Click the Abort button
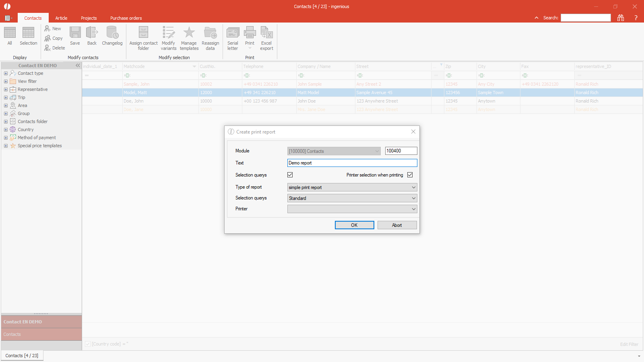The image size is (644, 362). point(397,225)
